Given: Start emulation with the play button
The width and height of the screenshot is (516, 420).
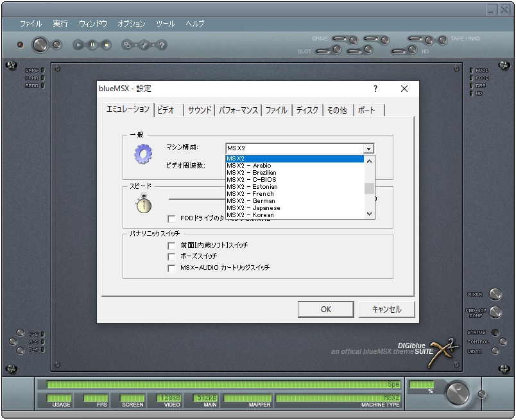Looking at the screenshot, I should (x=78, y=45).
